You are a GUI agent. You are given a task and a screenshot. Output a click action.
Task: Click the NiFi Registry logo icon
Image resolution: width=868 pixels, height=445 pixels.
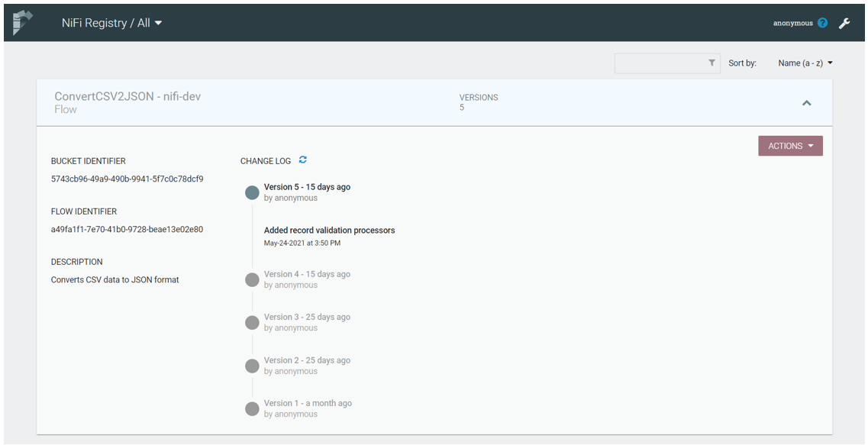tap(22, 23)
